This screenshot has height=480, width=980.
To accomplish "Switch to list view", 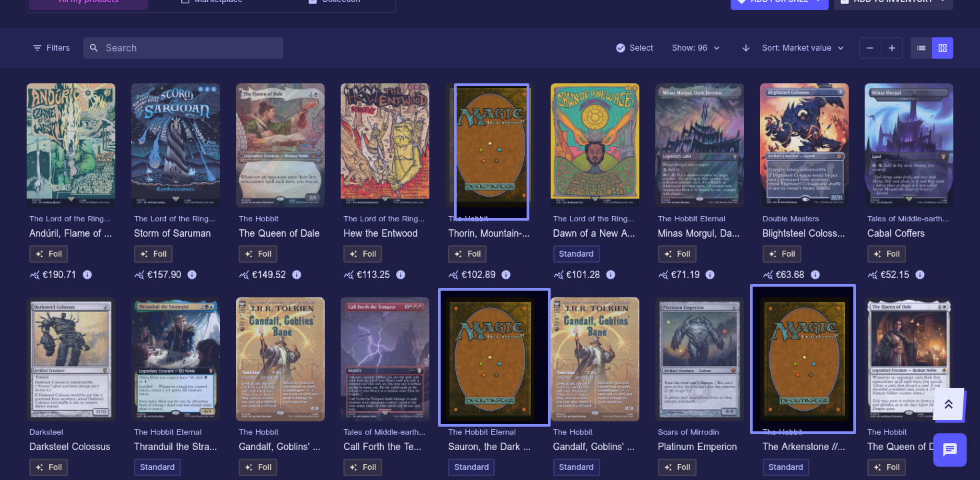I will point(921,48).
